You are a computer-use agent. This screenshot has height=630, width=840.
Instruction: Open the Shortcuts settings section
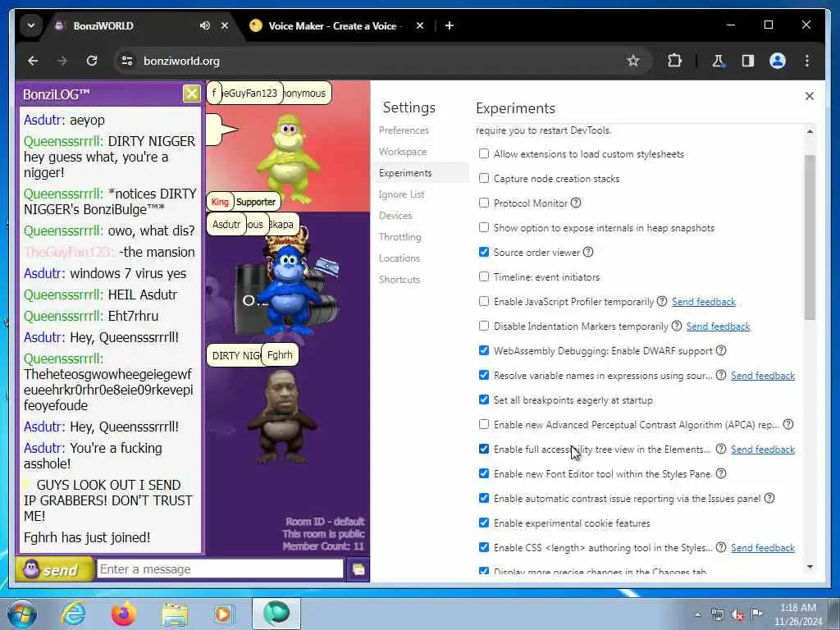399,280
